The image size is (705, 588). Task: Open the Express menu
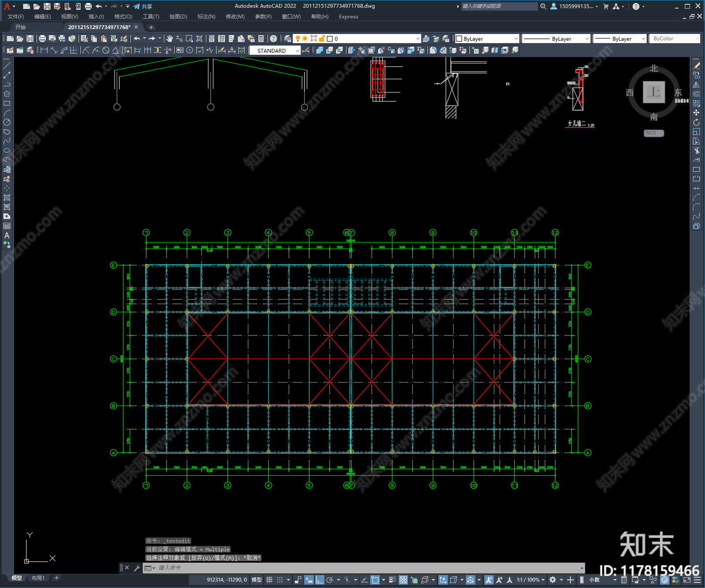349,17
